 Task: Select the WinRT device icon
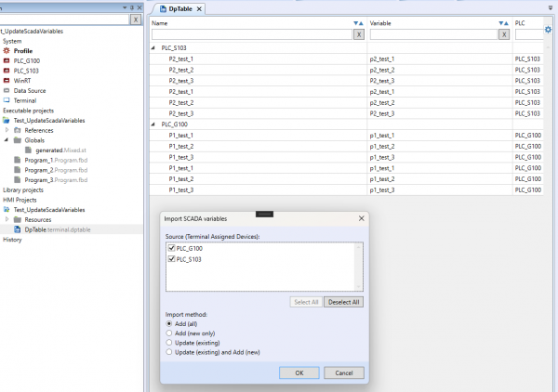point(7,81)
